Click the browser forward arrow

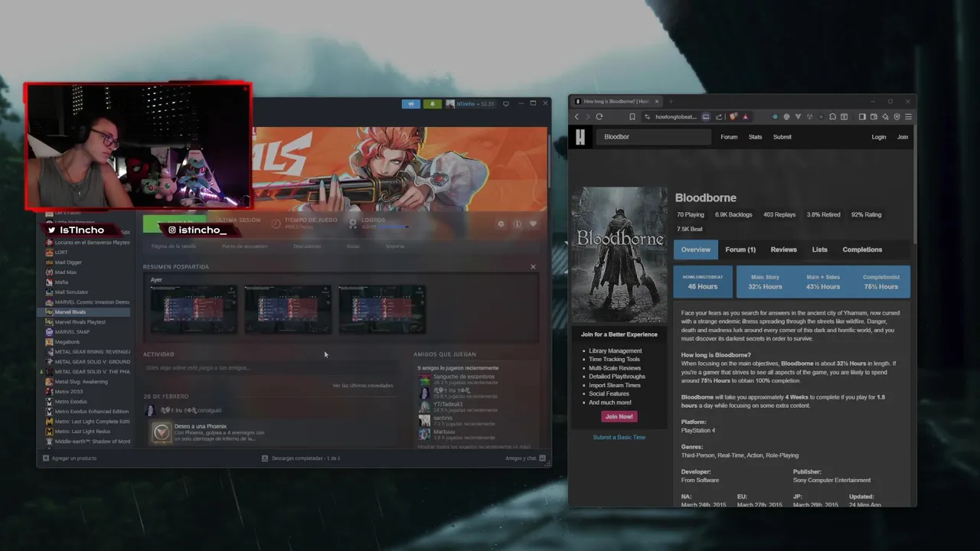point(587,116)
